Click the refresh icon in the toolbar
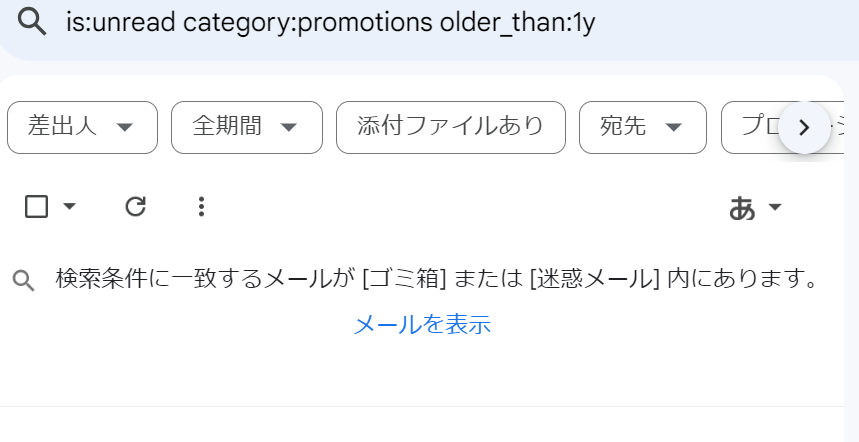Screen dimensions: 859x442 click(135, 207)
